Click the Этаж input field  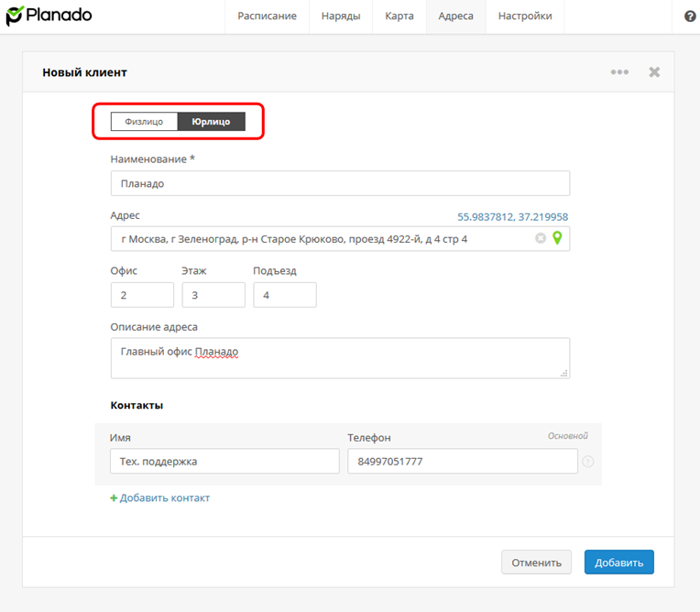(x=213, y=295)
